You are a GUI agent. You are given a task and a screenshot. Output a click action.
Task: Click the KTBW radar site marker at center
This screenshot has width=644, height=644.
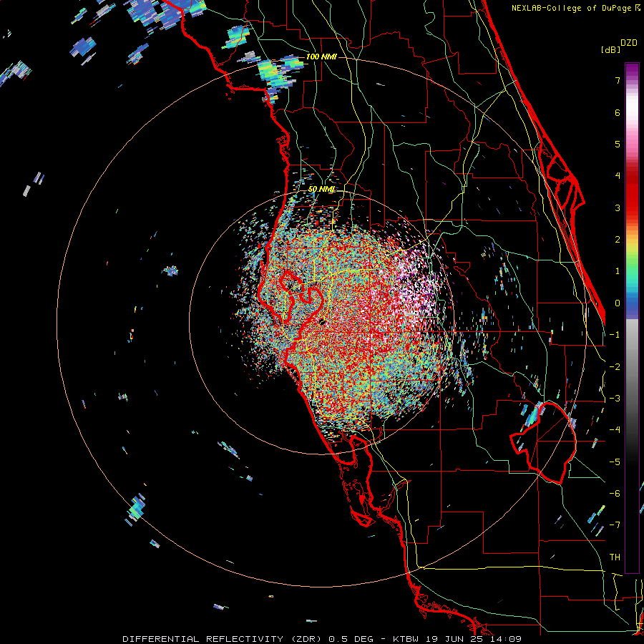323,323
